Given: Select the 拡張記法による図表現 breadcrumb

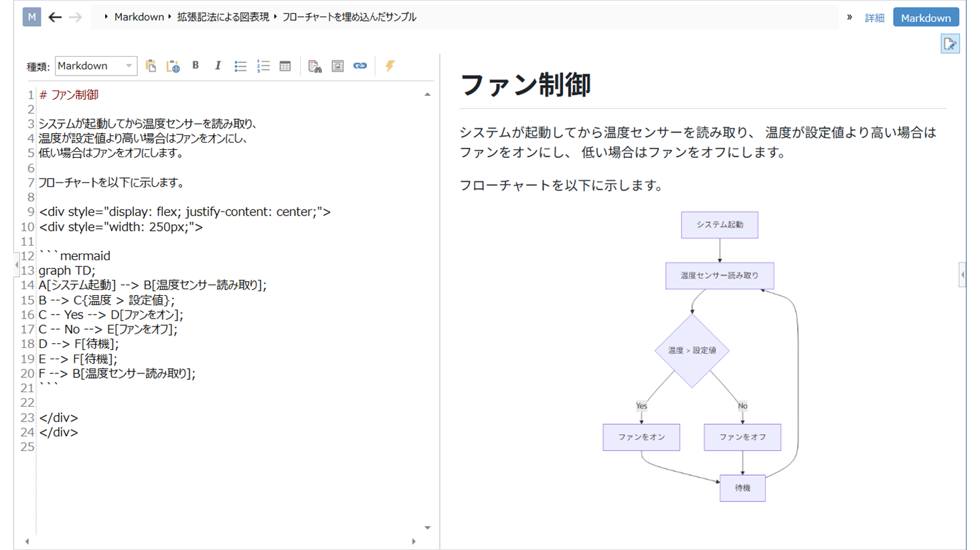Looking at the screenshot, I should (x=223, y=17).
